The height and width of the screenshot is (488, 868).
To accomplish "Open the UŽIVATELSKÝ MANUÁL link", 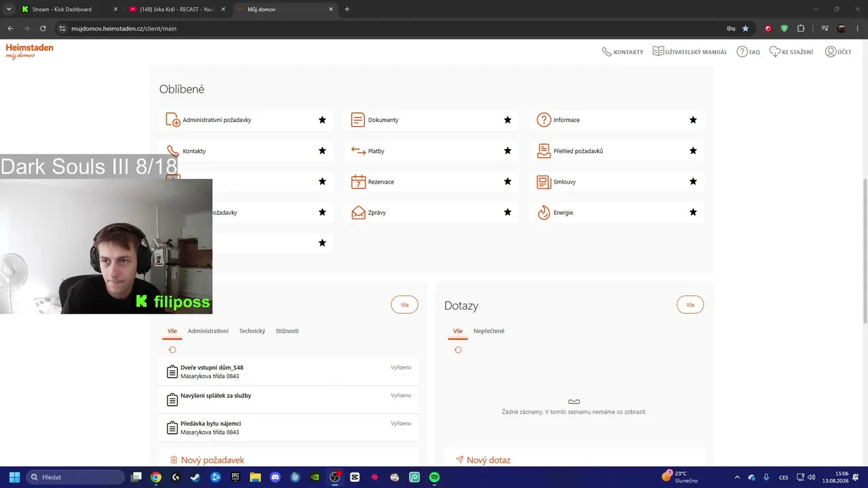I will (x=690, y=52).
